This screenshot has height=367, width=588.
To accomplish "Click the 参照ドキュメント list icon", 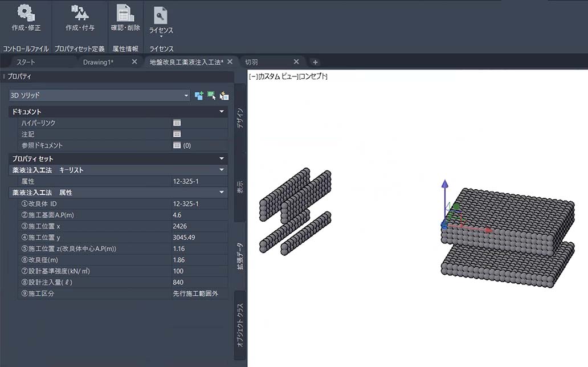I will coord(177,145).
